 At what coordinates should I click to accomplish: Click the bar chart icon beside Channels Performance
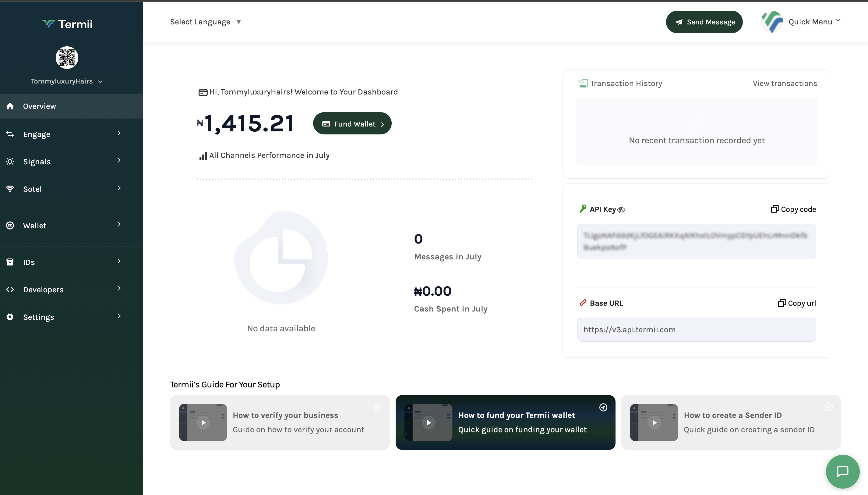tap(203, 156)
